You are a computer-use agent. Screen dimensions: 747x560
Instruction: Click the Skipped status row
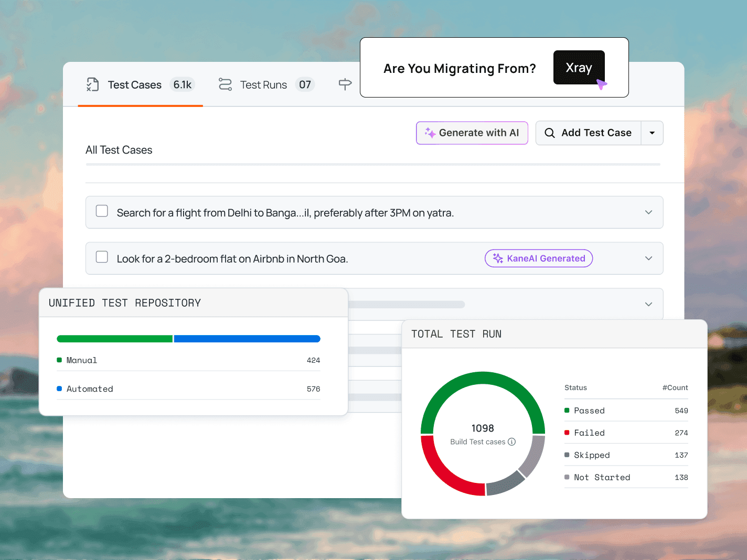626,455
